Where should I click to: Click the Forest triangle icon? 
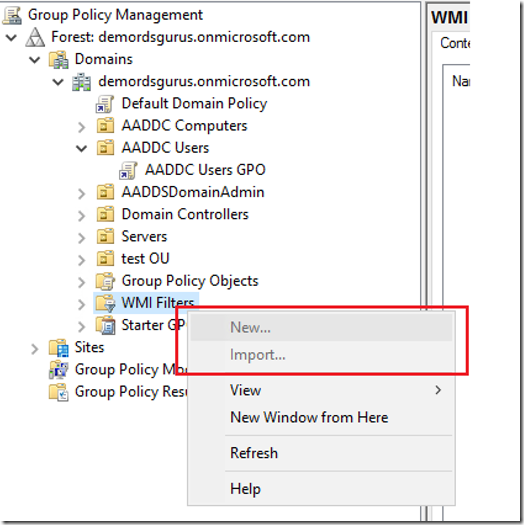pyautogui.click(x=35, y=37)
